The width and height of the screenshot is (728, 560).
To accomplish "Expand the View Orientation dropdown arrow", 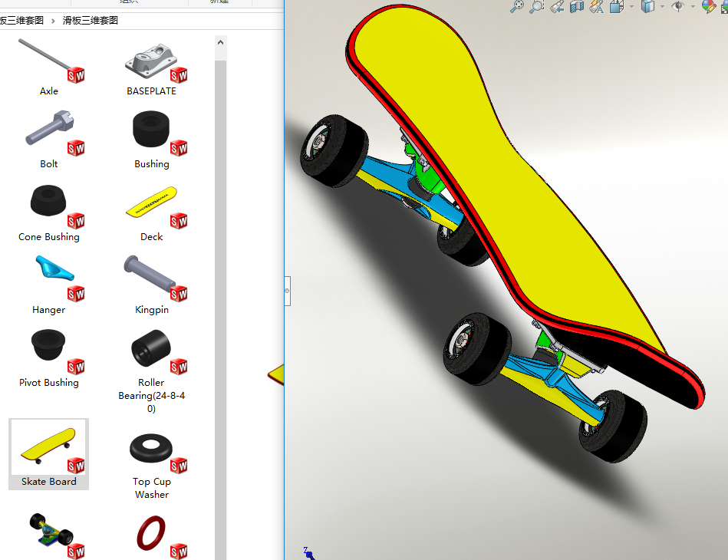I will (632, 6).
